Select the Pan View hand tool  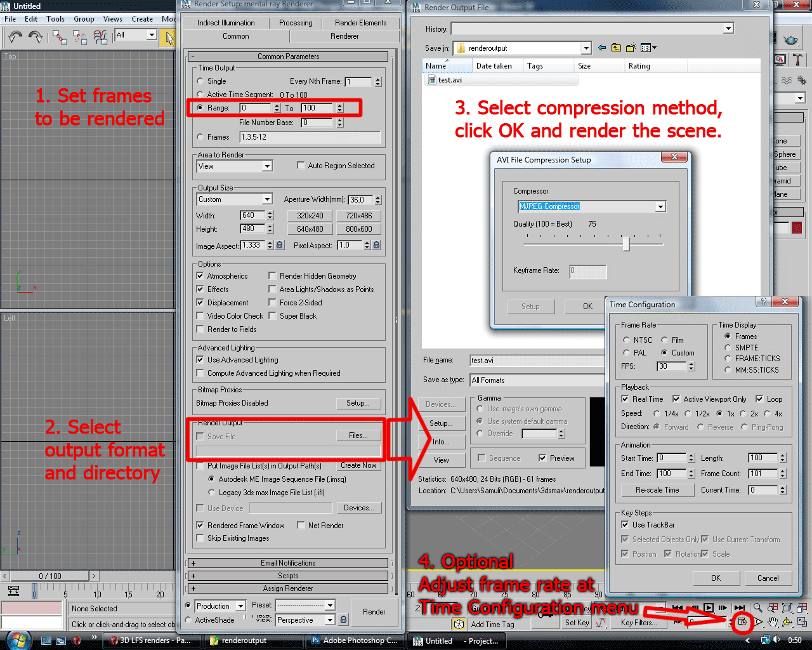click(x=773, y=622)
